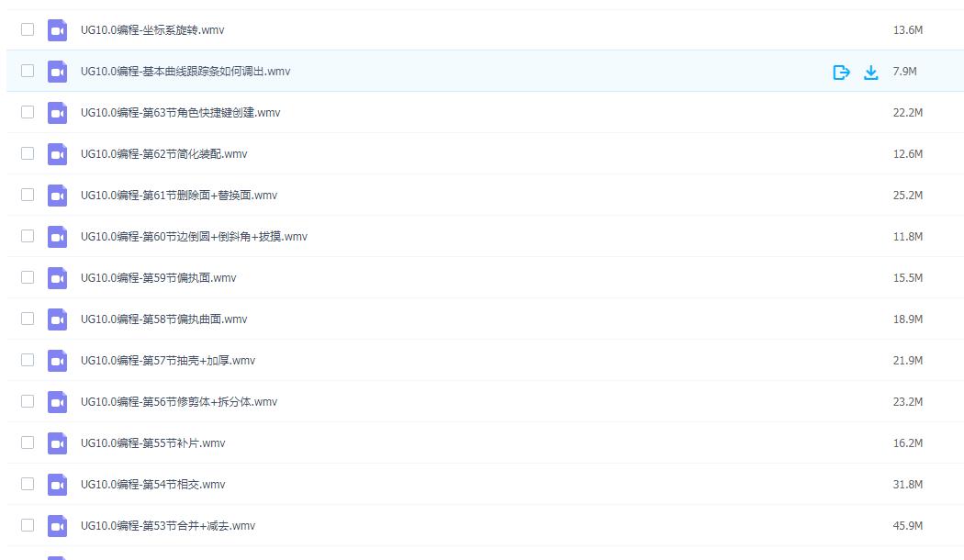Image resolution: width=964 pixels, height=560 pixels.
Task: Click the video icon next to 第55节补片.wmv
Action: pyautogui.click(x=57, y=442)
